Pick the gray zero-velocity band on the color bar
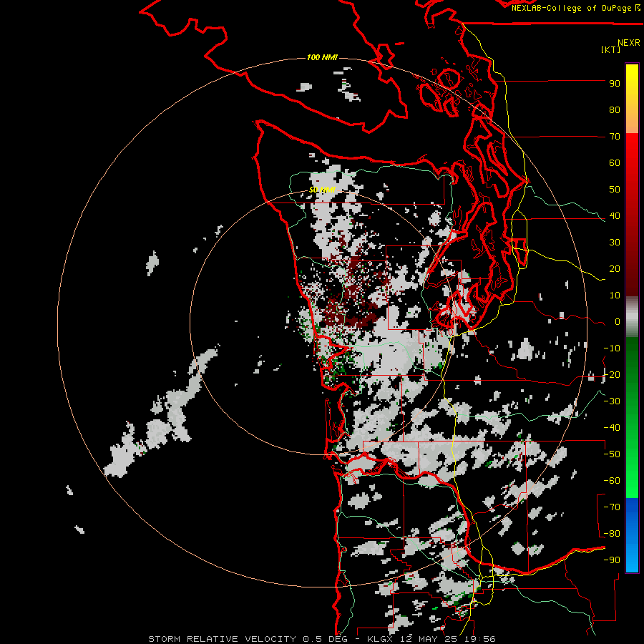This screenshot has height=644, width=644. pyautogui.click(x=632, y=317)
